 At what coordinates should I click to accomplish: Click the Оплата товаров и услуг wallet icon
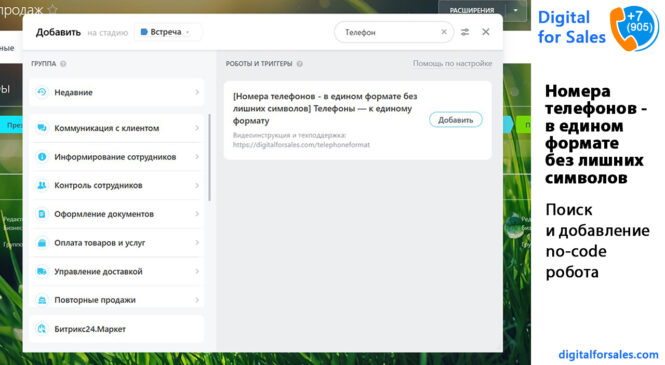click(x=42, y=242)
